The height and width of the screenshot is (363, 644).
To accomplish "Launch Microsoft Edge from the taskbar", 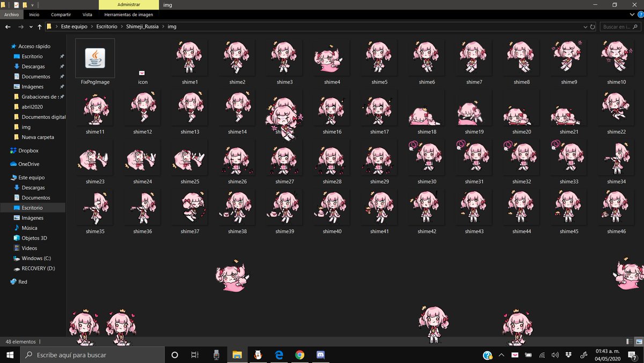I will pos(279,355).
